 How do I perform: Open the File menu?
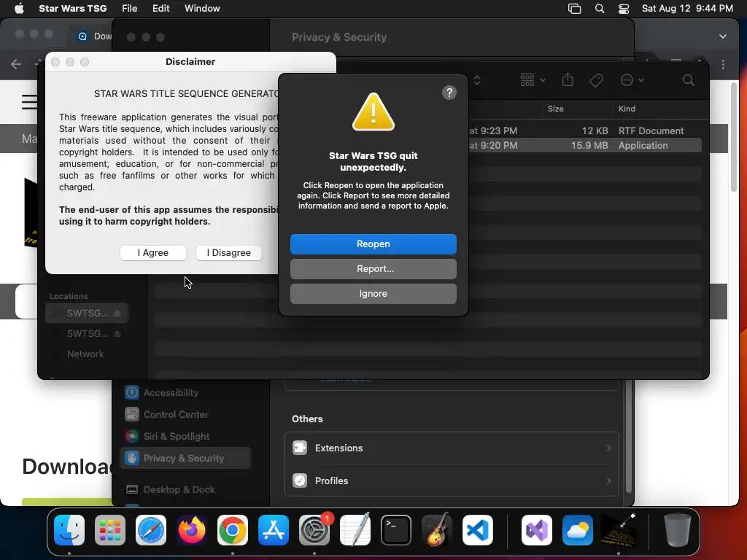click(x=129, y=8)
